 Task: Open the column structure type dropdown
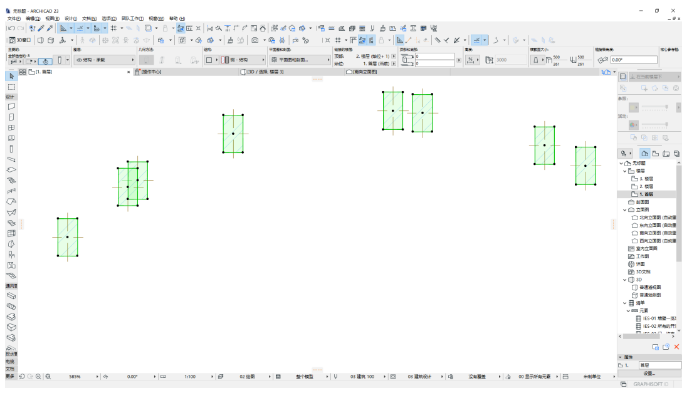click(242, 60)
